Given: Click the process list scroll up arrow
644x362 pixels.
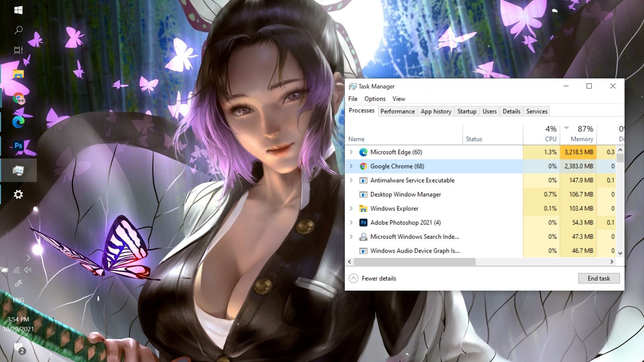Looking at the screenshot, I should point(620,150).
